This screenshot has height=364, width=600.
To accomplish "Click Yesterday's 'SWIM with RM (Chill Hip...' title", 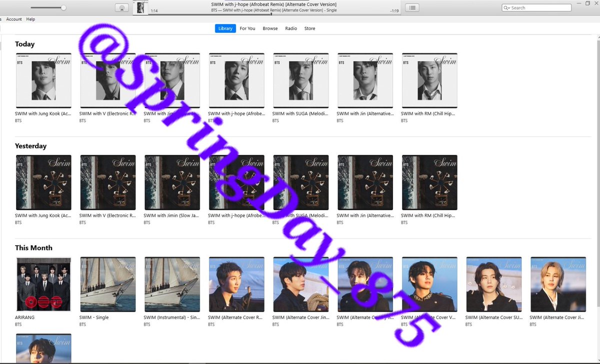I will pyautogui.click(x=428, y=216).
